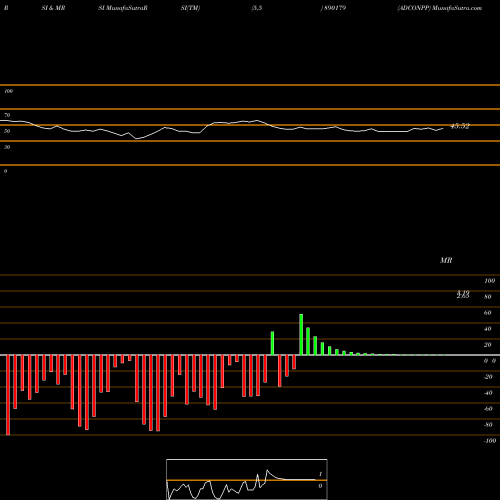Click the RSI axis label 70
Image resolution: width=500 pixels, height=500 pixels.
point(7,115)
